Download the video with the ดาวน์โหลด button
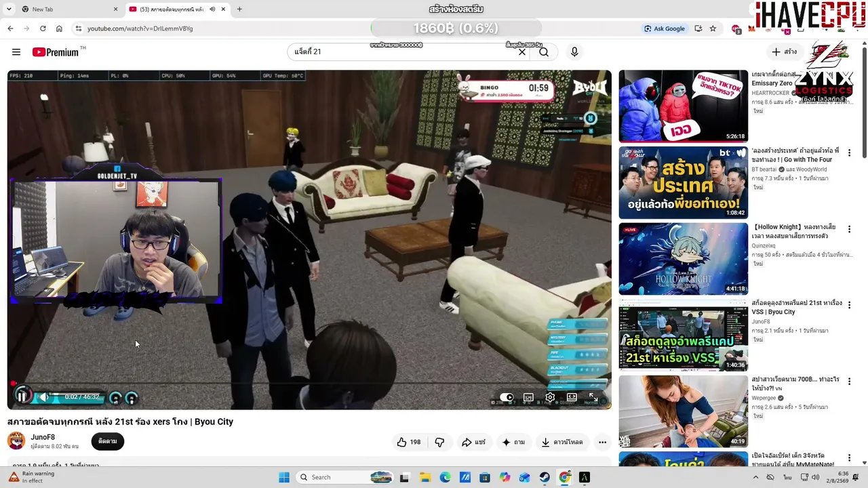Viewport: 868px width, 488px height. coord(561,442)
